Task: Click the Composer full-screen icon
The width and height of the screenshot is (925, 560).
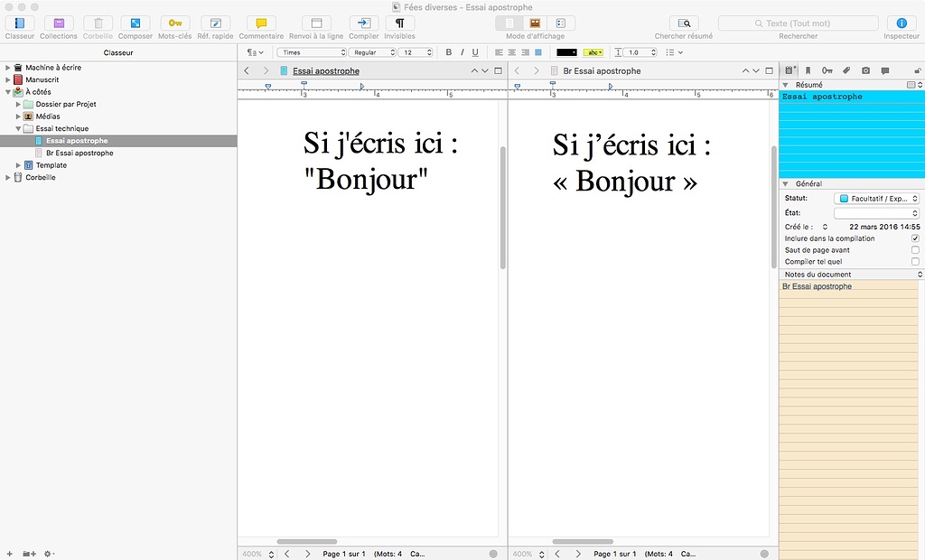Action: pos(135,23)
